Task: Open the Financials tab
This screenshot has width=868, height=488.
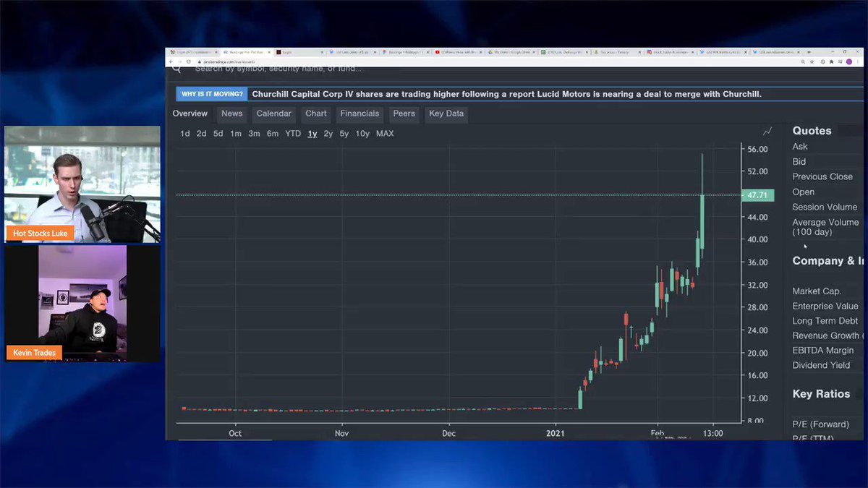Action: point(359,114)
